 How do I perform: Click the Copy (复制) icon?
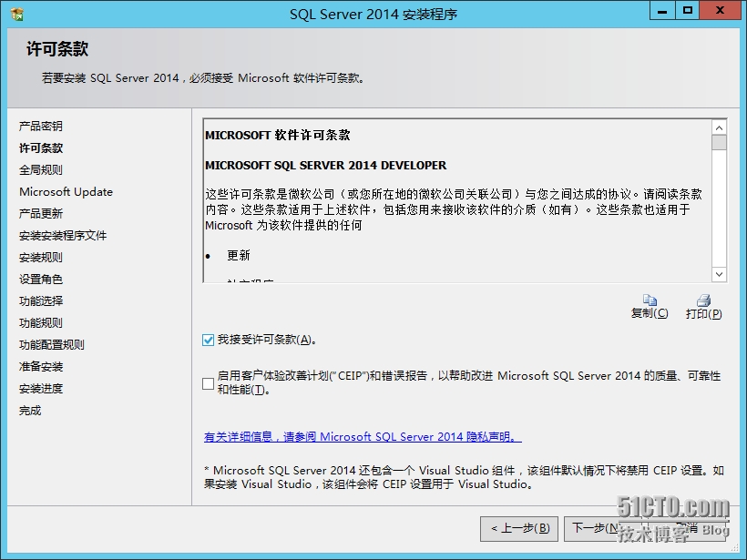(x=650, y=300)
